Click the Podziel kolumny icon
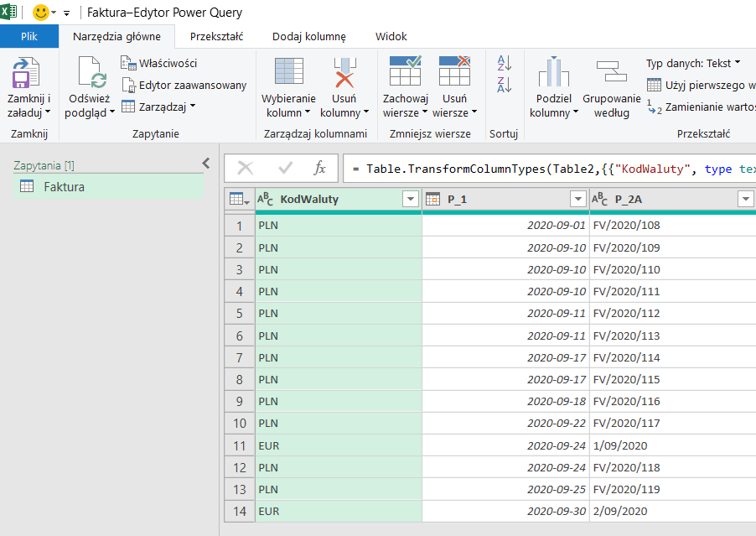756x536 pixels. tap(553, 74)
